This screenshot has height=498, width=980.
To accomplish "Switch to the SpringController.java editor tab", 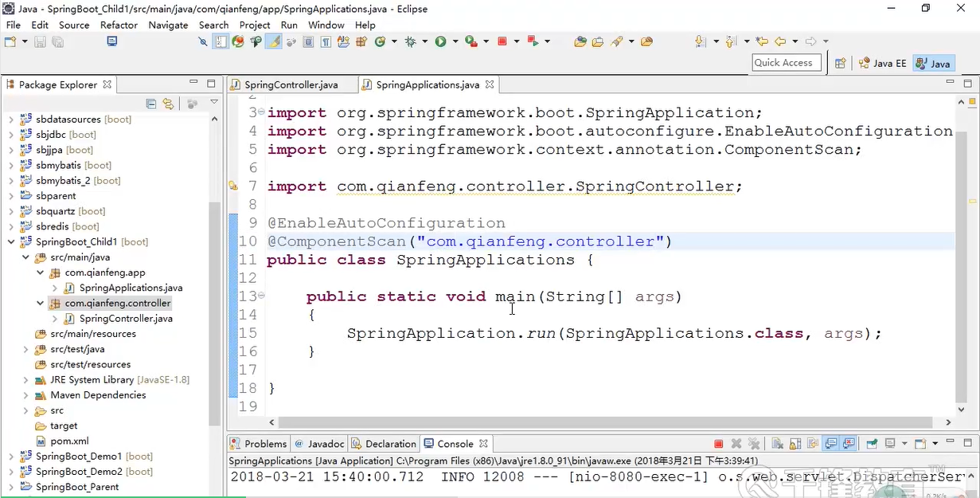I will pyautogui.click(x=291, y=84).
